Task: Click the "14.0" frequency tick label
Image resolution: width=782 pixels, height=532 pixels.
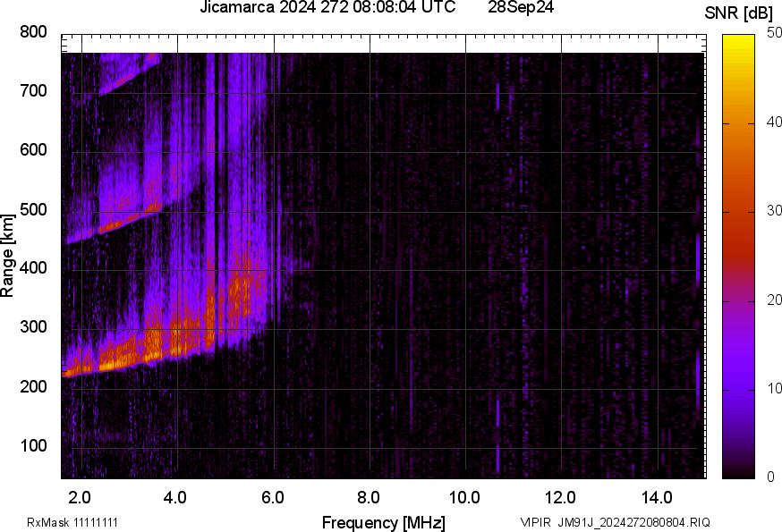Action: pos(656,497)
